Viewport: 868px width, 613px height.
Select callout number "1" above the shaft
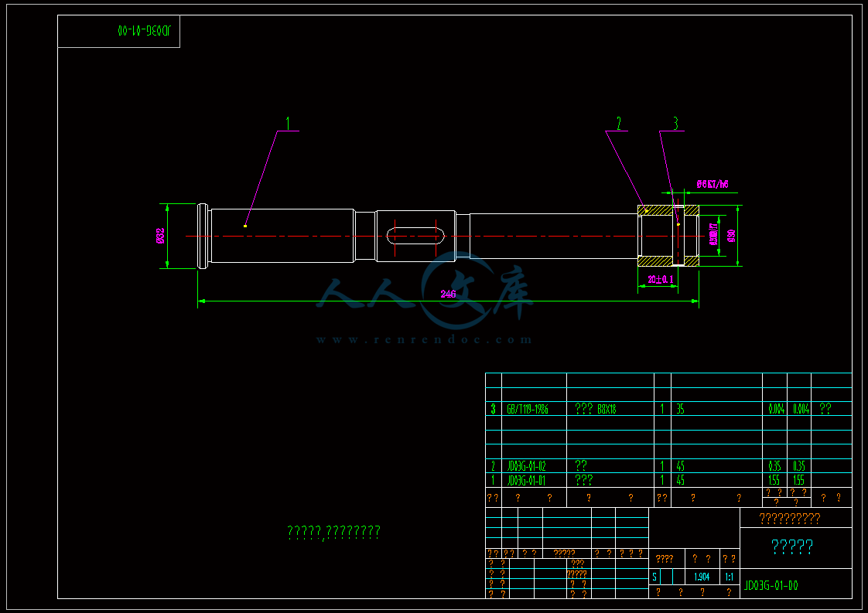pyautogui.click(x=288, y=123)
